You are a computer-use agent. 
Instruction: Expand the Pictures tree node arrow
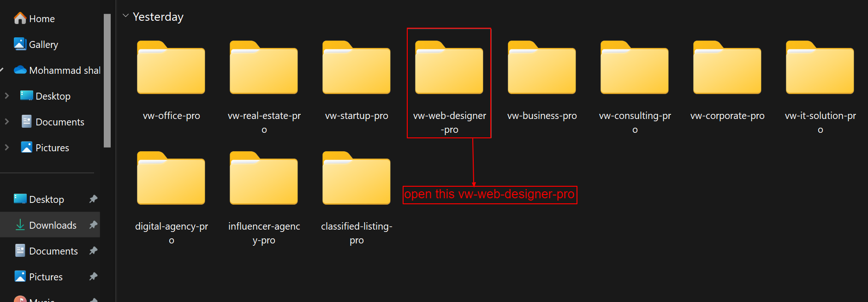pyautogui.click(x=7, y=148)
